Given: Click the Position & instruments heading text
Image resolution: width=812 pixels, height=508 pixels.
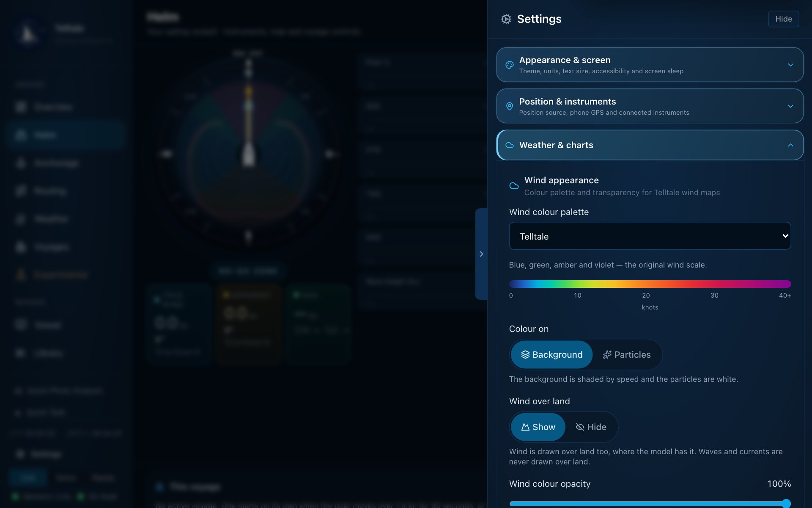Looking at the screenshot, I should (x=568, y=102).
